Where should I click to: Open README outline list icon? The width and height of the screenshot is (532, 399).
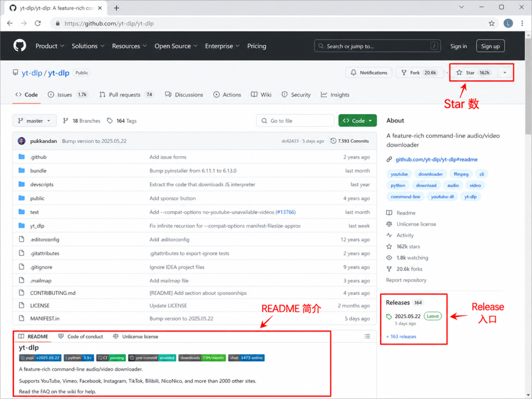367,336
